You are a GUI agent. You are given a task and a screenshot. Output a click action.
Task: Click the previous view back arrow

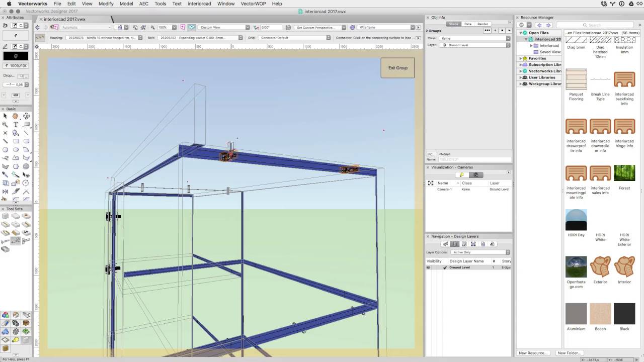pos(38,27)
